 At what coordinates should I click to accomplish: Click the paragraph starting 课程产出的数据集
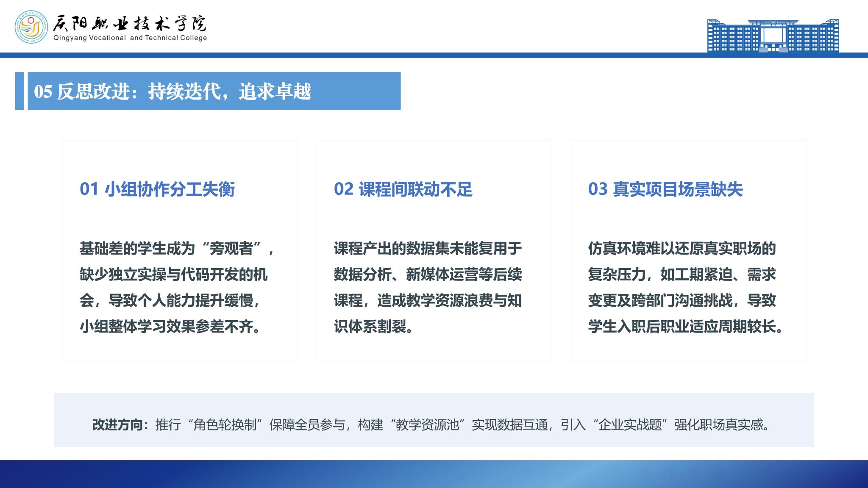coord(428,287)
